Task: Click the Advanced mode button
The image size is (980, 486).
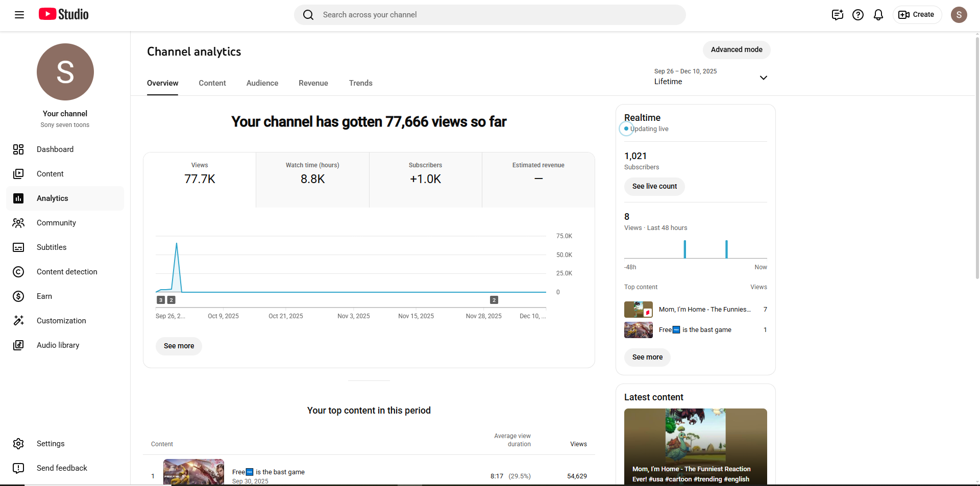Action: [x=736, y=49]
